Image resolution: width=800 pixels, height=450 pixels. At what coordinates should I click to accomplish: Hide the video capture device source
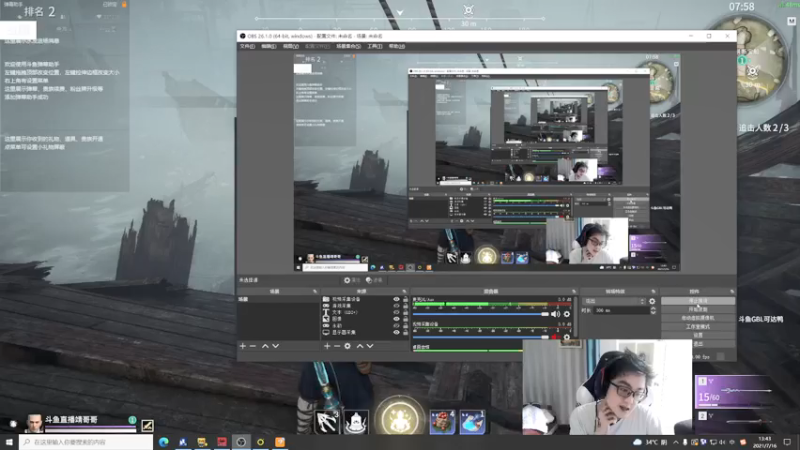pyautogui.click(x=396, y=299)
